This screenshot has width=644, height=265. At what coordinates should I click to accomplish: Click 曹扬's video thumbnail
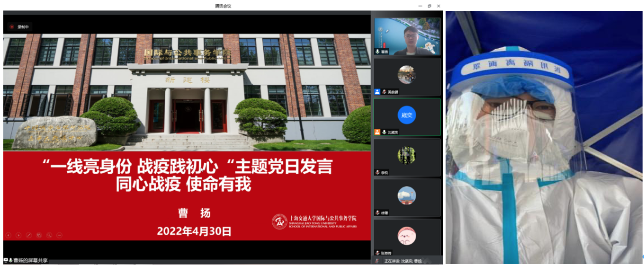tap(407, 36)
